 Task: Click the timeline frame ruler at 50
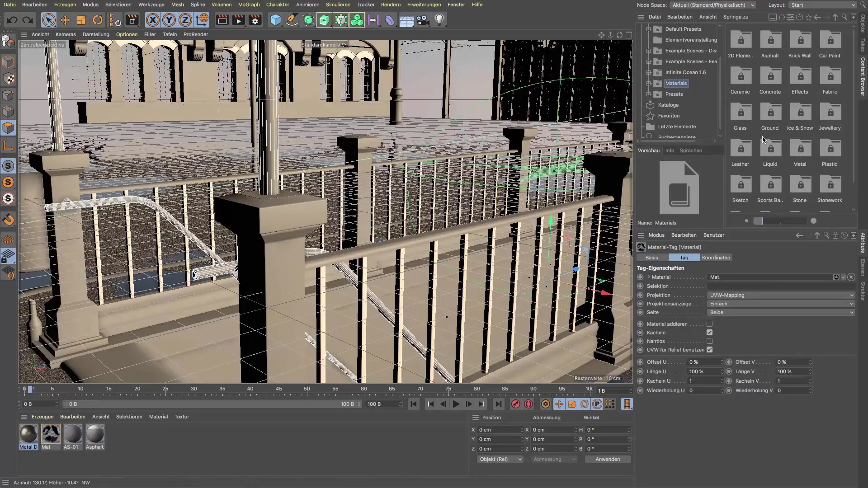(307, 389)
